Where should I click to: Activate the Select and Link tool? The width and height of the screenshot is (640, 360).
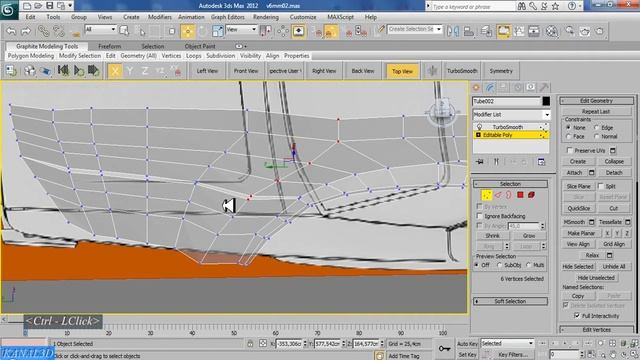click(x=44, y=31)
